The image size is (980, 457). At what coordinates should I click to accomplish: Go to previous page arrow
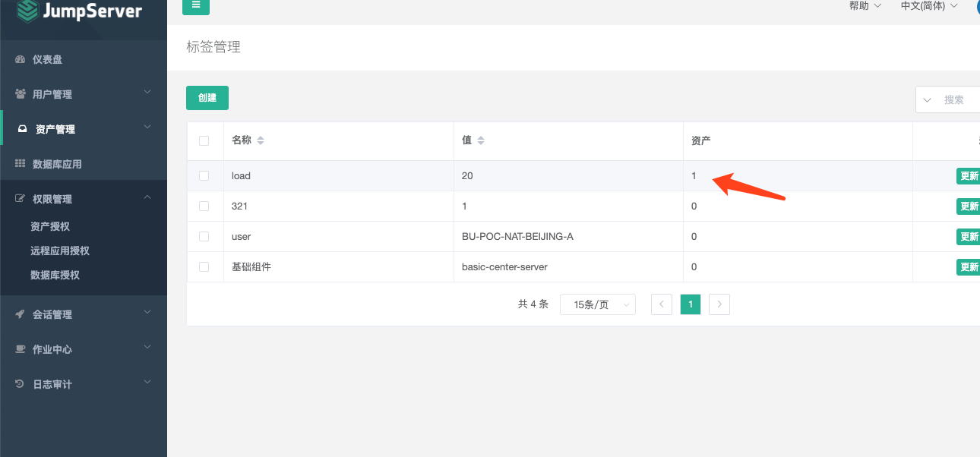tap(662, 304)
